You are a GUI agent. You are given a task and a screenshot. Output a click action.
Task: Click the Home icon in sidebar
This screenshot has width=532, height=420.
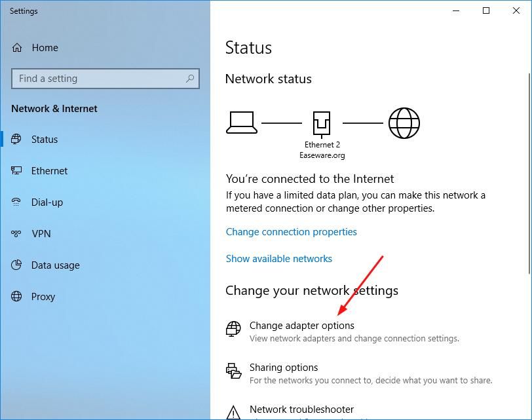pyautogui.click(x=17, y=48)
